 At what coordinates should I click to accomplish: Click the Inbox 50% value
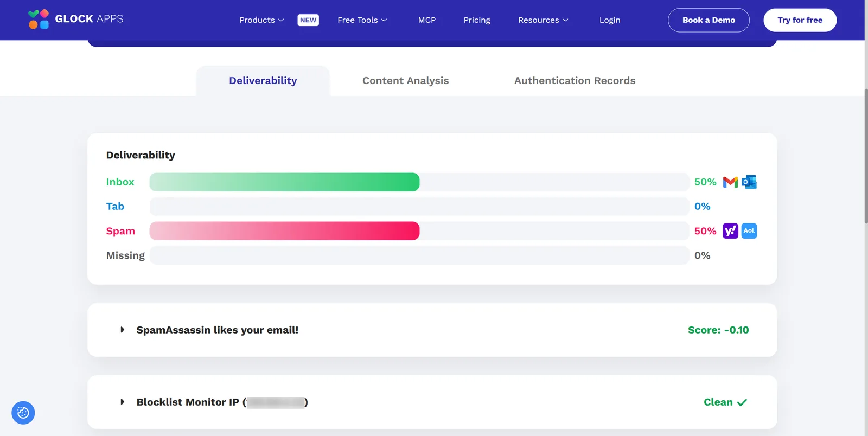705,182
